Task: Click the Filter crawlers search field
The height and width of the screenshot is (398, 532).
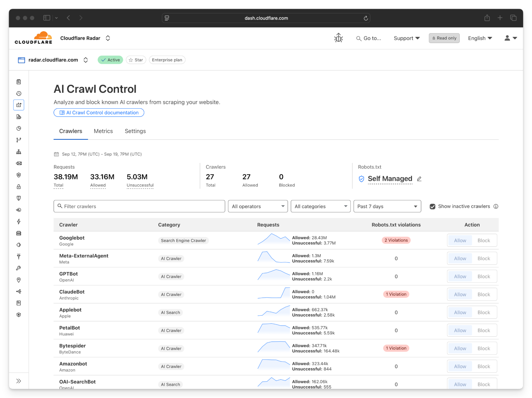Action: click(x=139, y=207)
